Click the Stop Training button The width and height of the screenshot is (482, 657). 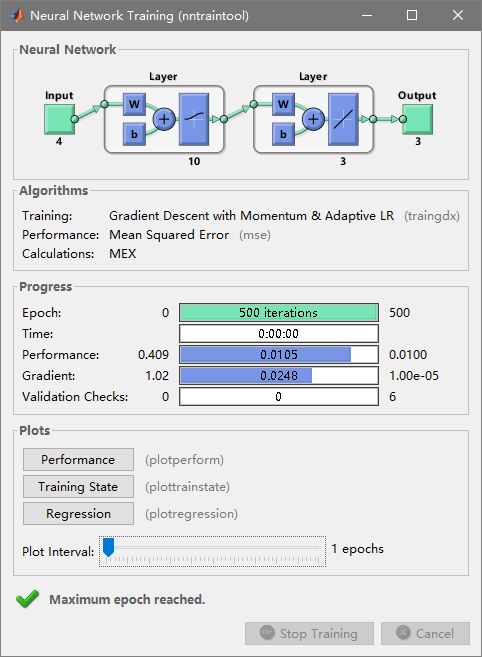click(x=309, y=633)
